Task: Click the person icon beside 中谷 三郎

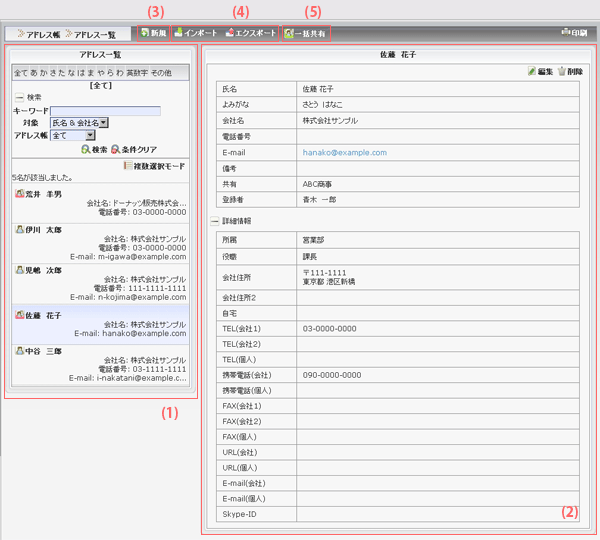Action: pos(20,350)
